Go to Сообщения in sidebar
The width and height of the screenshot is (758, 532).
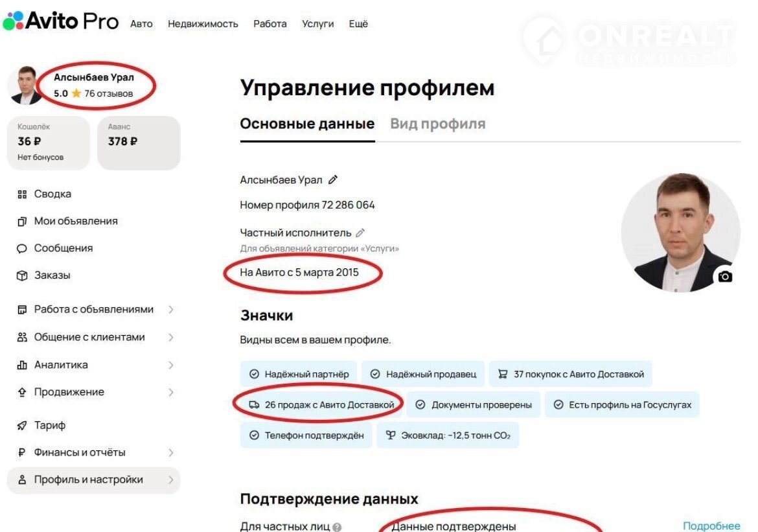63,248
